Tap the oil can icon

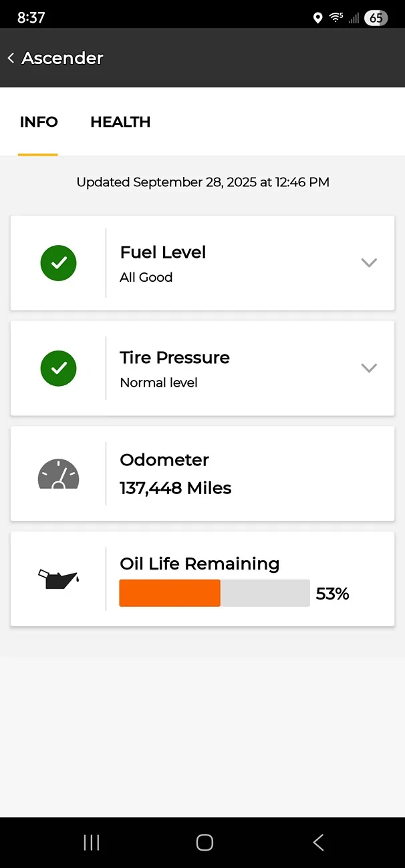(x=58, y=579)
